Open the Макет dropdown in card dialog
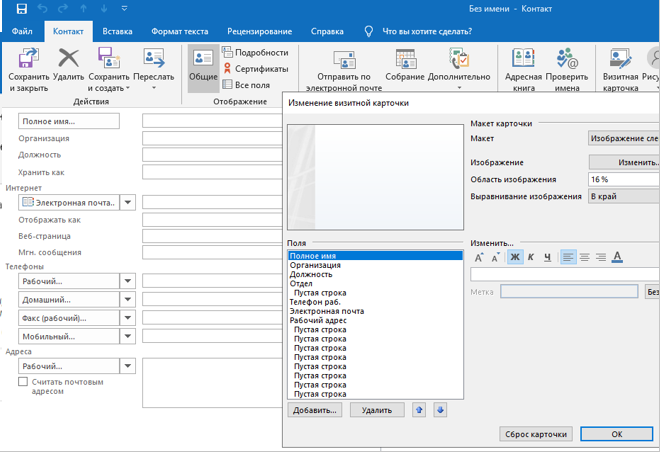660x452 pixels. point(624,138)
